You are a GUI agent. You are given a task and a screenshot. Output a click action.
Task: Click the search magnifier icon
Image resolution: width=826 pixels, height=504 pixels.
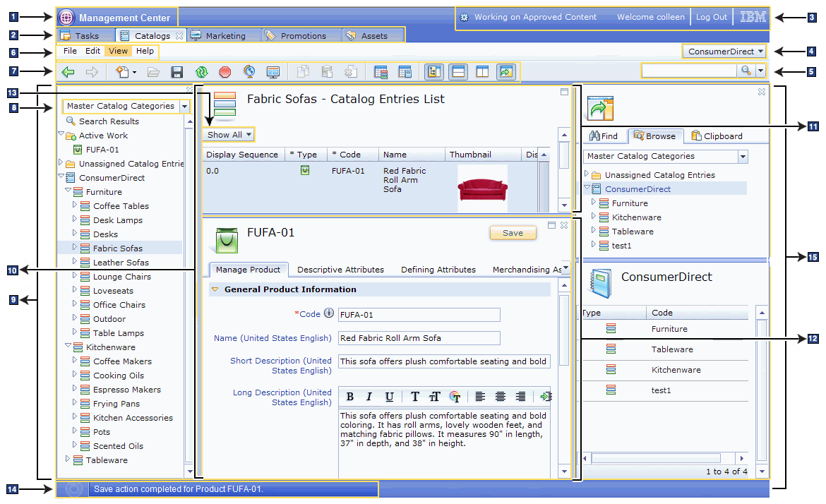[746, 71]
